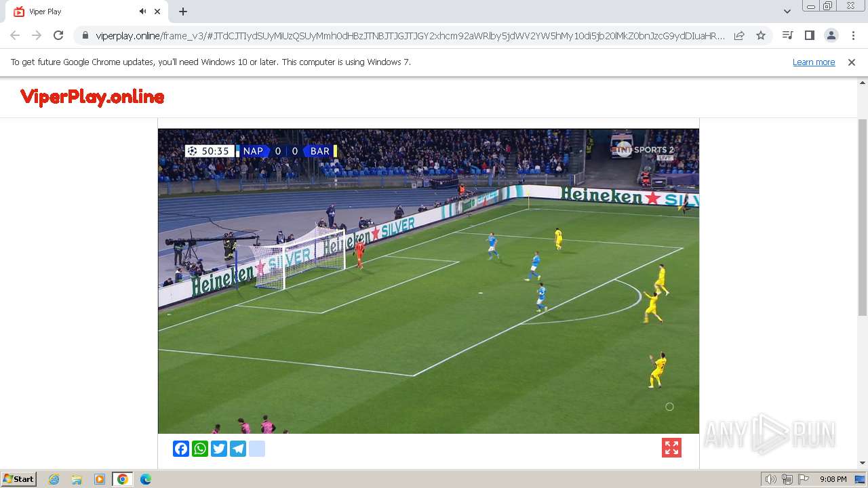Toggle the Chrome side panel
Viewport: 868px width, 488px height.
[809, 35]
